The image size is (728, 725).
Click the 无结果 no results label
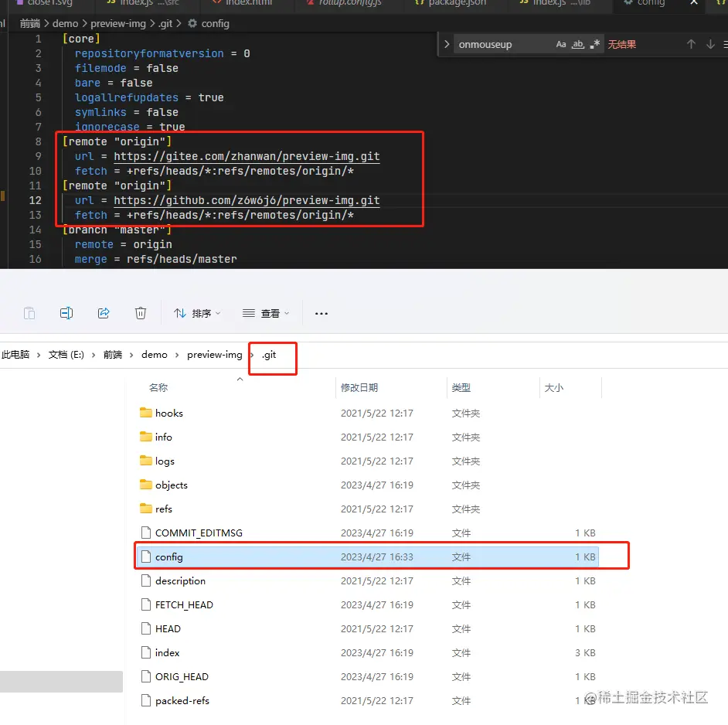pyautogui.click(x=621, y=45)
